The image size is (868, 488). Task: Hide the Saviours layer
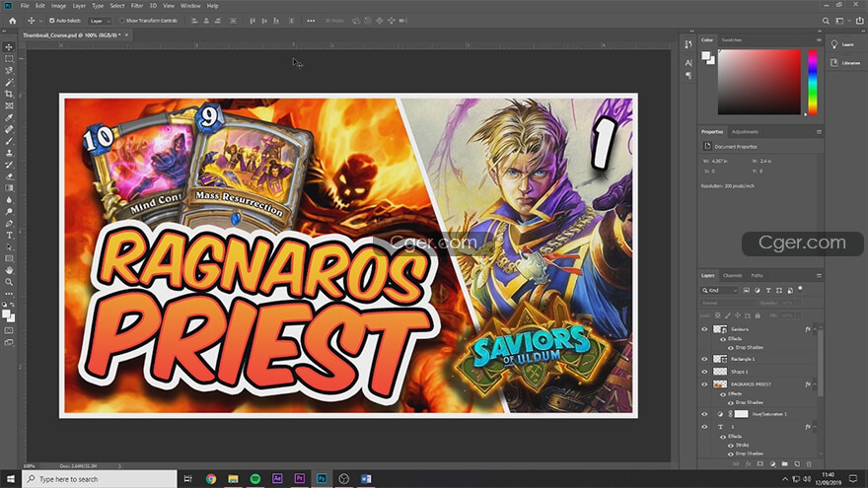tap(704, 329)
